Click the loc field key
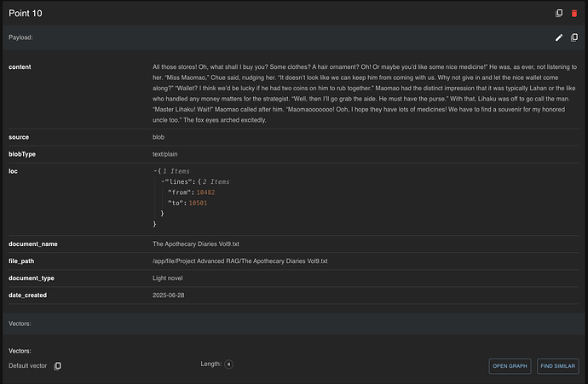 [13, 171]
